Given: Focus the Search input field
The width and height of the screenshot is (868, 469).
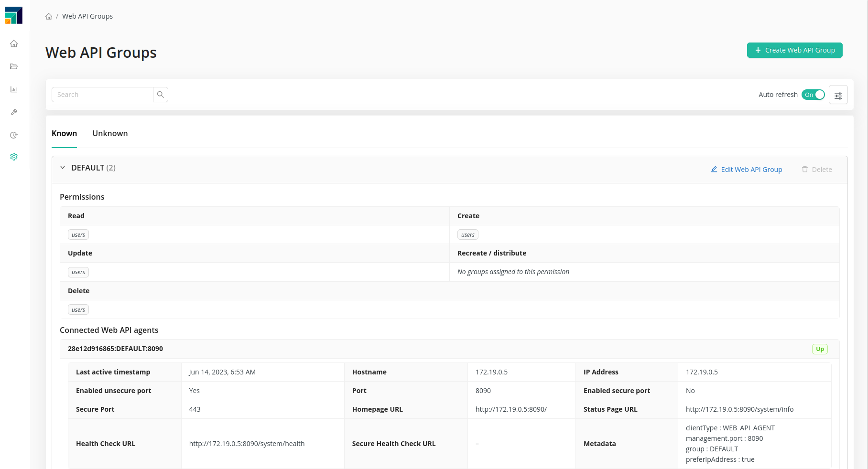Looking at the screenshot, I should tap(102, 95).
